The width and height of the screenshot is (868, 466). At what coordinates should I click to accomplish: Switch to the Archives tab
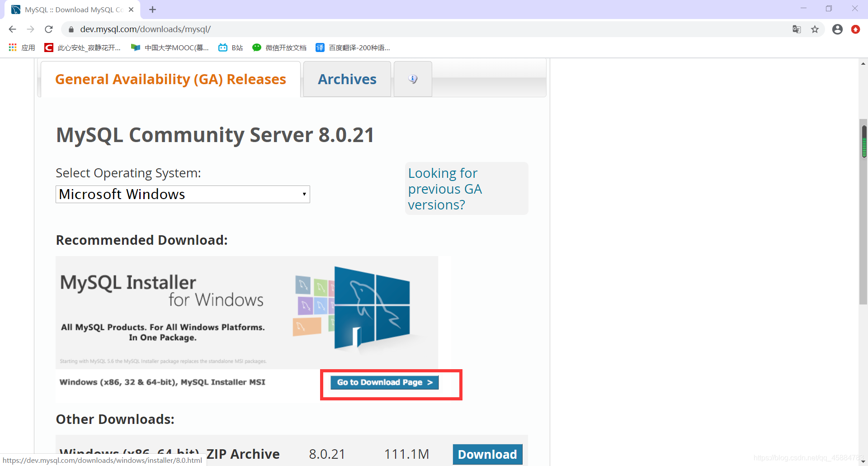pyautogui.click(x=347, y=79)
